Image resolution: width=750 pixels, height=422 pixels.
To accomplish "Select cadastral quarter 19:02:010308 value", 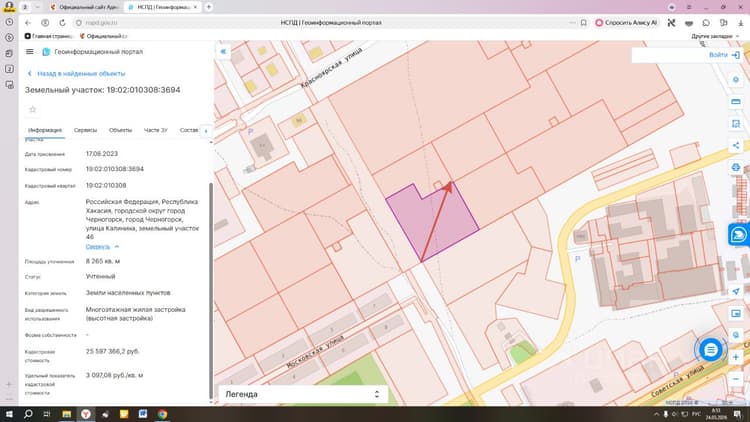I will (x=106, y=185).
